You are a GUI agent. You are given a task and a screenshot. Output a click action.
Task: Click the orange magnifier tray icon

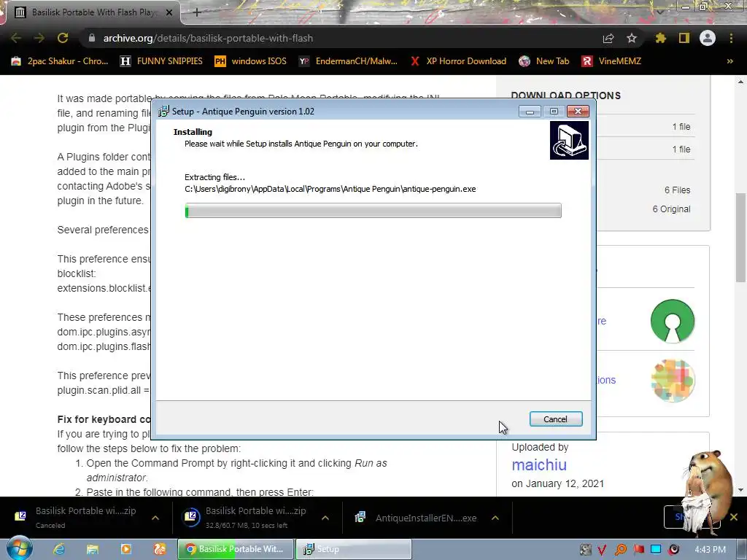click(621, 550)
